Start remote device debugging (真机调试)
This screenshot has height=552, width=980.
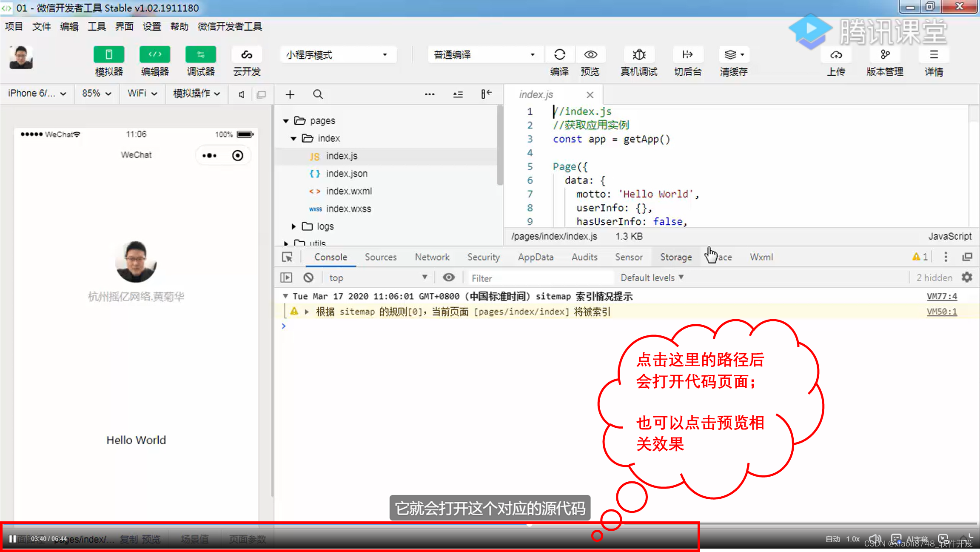(x=639, y=54)
